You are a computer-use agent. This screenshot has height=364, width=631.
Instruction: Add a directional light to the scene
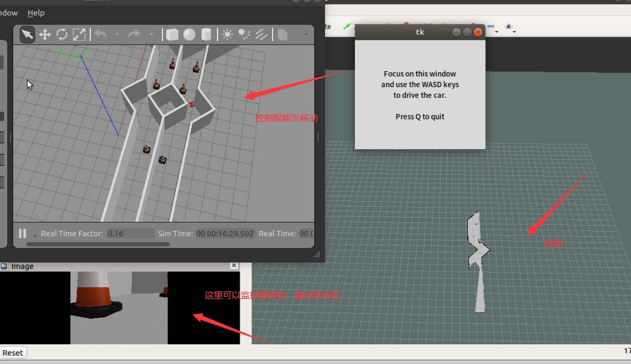(x=261, y=35)
